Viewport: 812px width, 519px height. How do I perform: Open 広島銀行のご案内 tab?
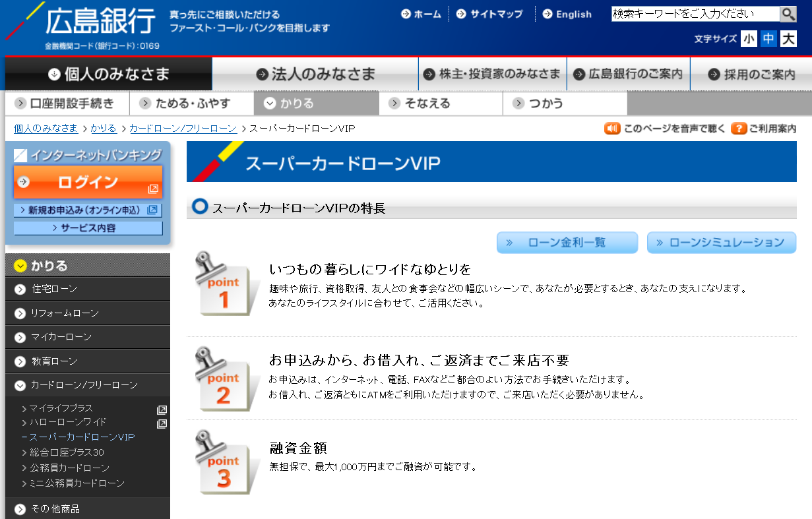[628, 74]
